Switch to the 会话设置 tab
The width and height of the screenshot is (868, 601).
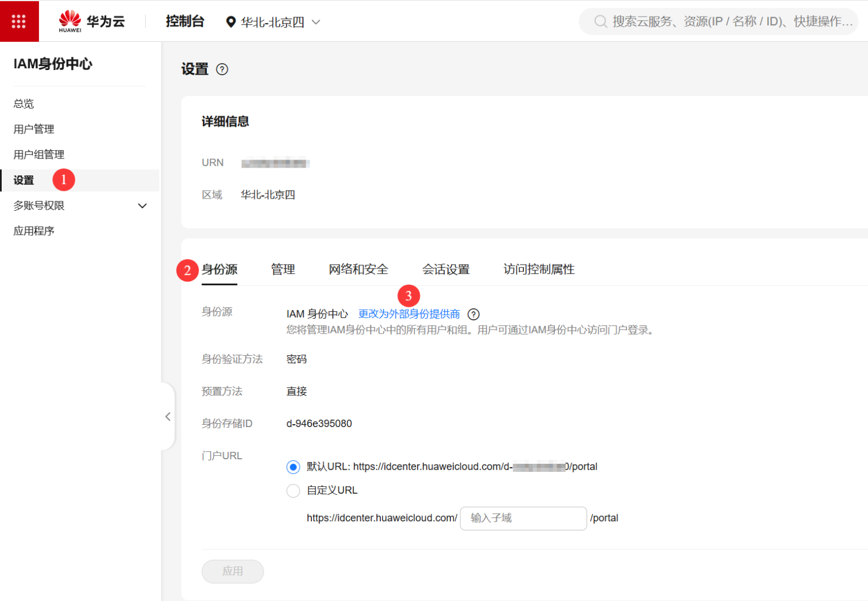click(x=446, y=269)
